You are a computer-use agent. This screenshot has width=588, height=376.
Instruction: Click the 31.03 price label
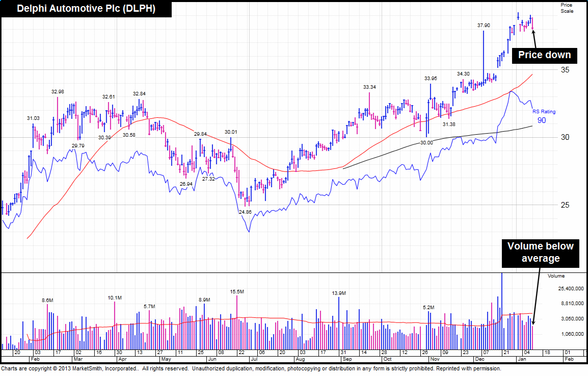[33, 118]
